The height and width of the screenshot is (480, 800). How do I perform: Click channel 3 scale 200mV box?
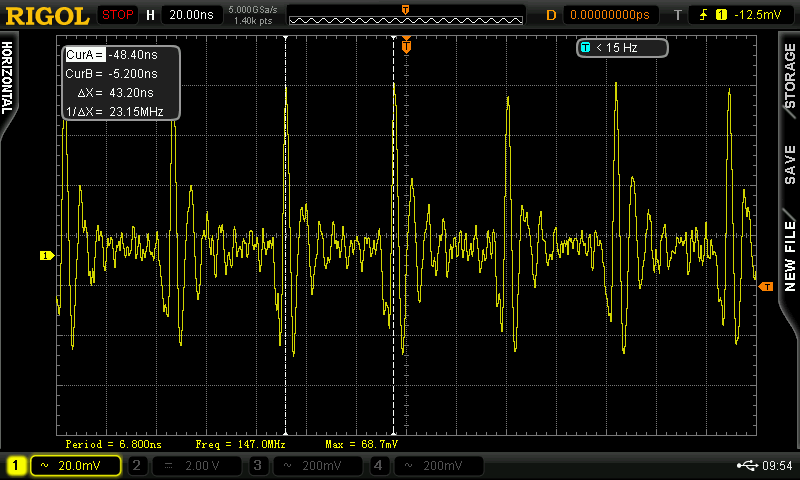pos(317,465)
